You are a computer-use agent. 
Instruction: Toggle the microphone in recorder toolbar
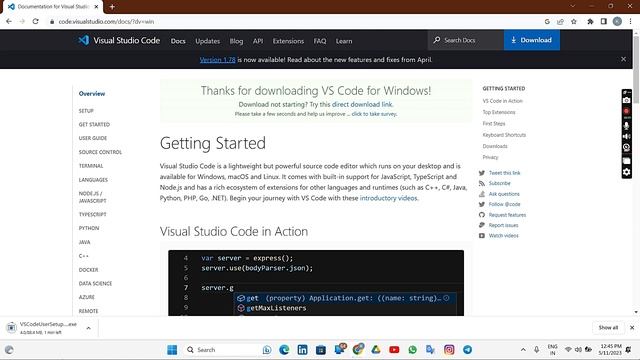[x=627, y=126]
